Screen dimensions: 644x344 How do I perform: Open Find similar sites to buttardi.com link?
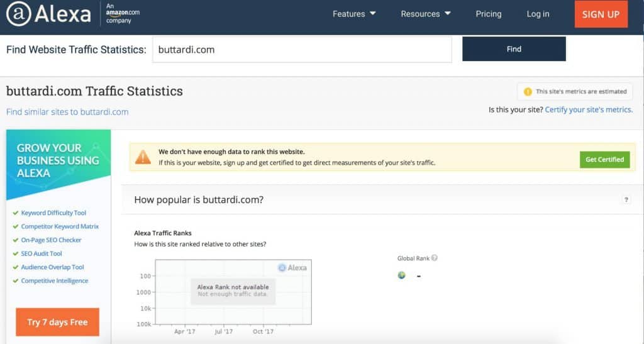pyautogui.click(x=67, y=112)
